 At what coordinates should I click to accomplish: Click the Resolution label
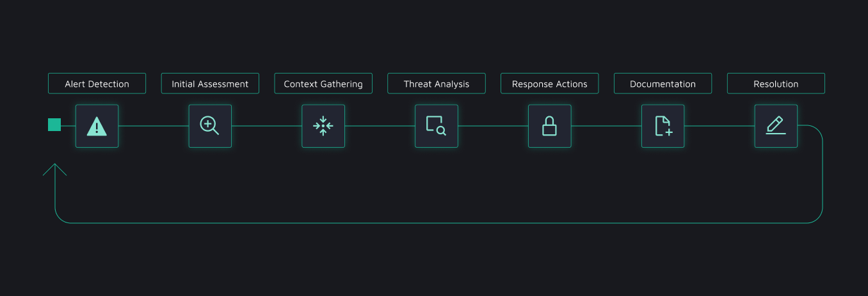(x=776, y=84)
